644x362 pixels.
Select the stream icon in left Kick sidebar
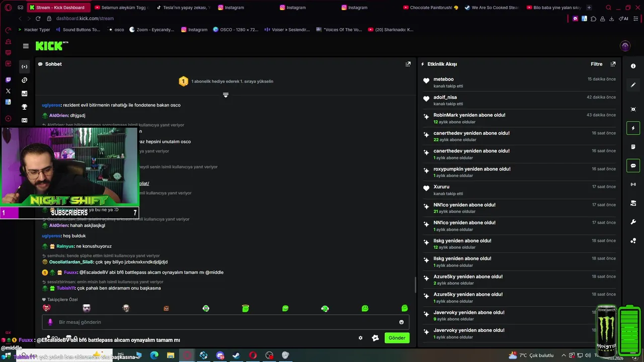point(24,66)
